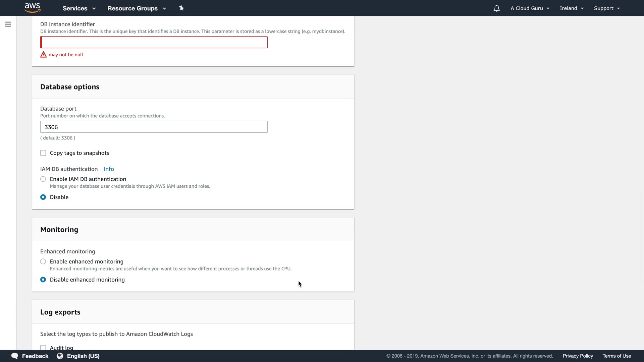
Task: Tick Copy tags to snapshots checkbox
Action: [43, 153]
